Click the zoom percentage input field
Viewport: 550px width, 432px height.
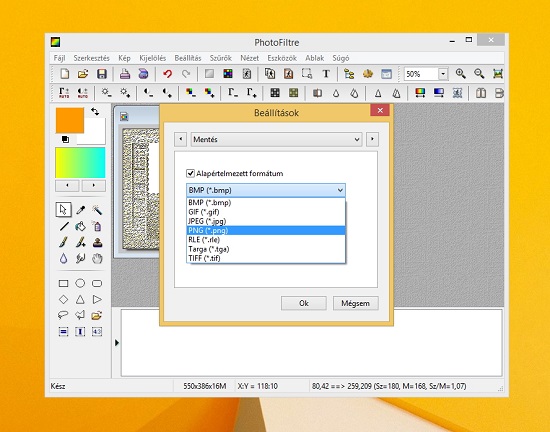pos(421,74)
